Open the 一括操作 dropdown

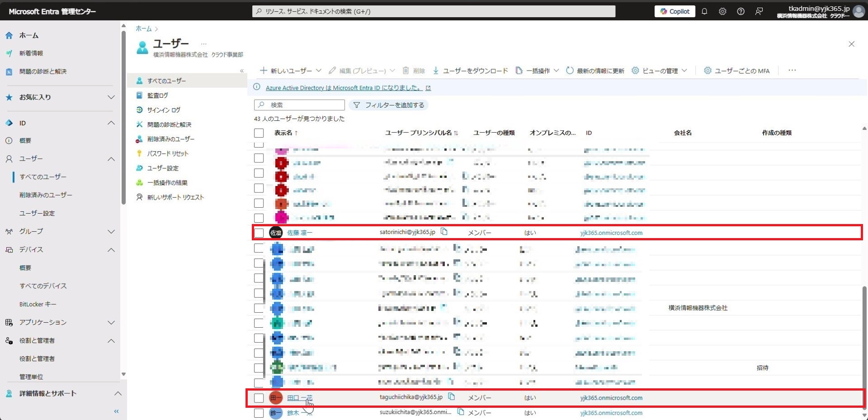[x=537, y=71]
